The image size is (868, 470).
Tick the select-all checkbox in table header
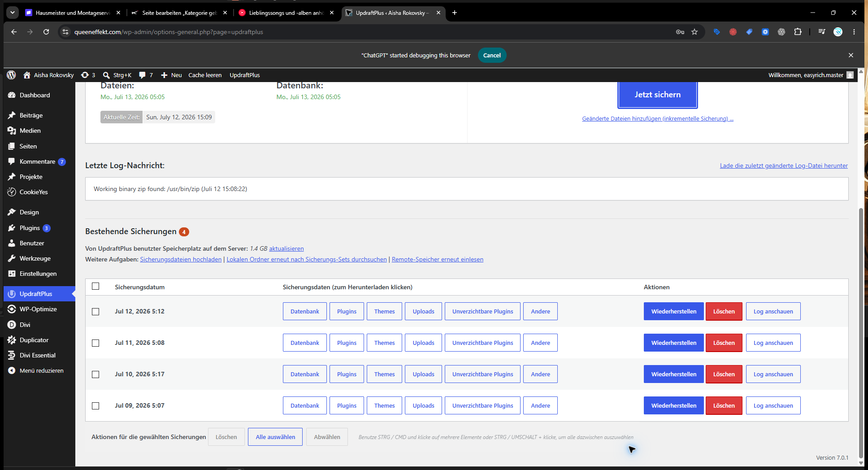click(95, 286)
